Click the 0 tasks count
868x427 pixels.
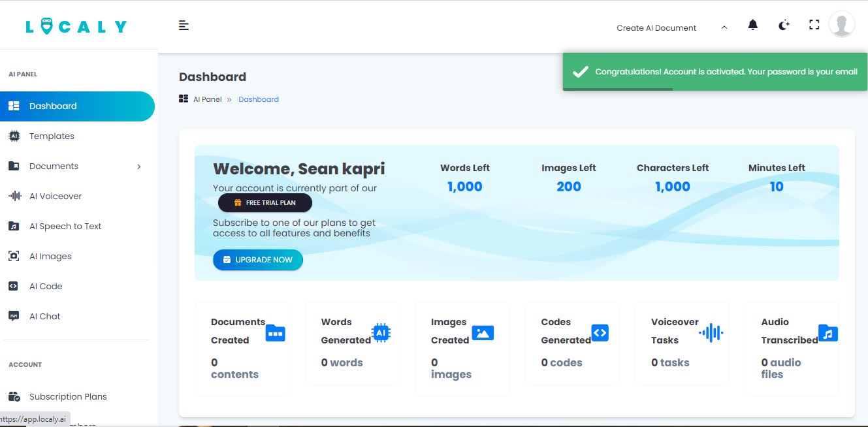point(670,363)
